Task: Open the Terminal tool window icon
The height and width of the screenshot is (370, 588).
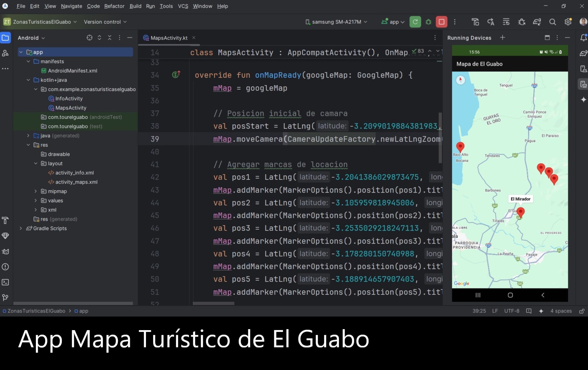Action: pyautogui.click(x=5, y=282)
